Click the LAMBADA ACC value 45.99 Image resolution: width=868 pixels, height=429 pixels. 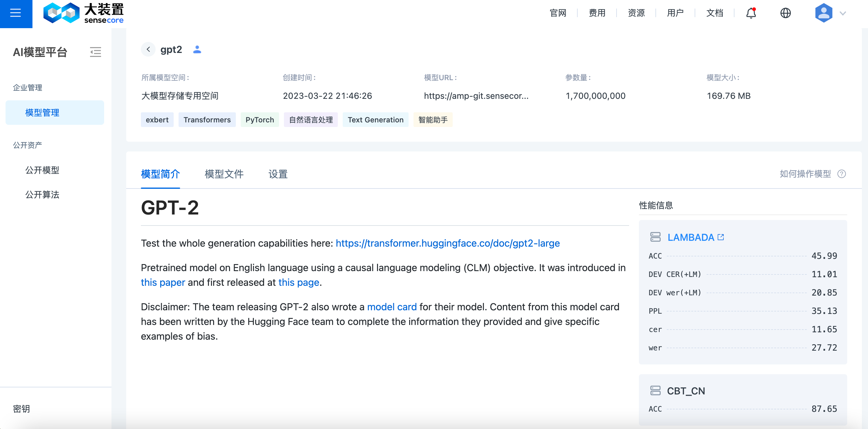pos(824,256)
